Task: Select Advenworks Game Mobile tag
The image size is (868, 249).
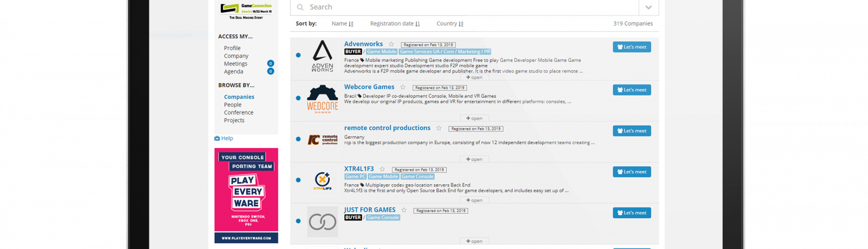Action: pos(381,52)
